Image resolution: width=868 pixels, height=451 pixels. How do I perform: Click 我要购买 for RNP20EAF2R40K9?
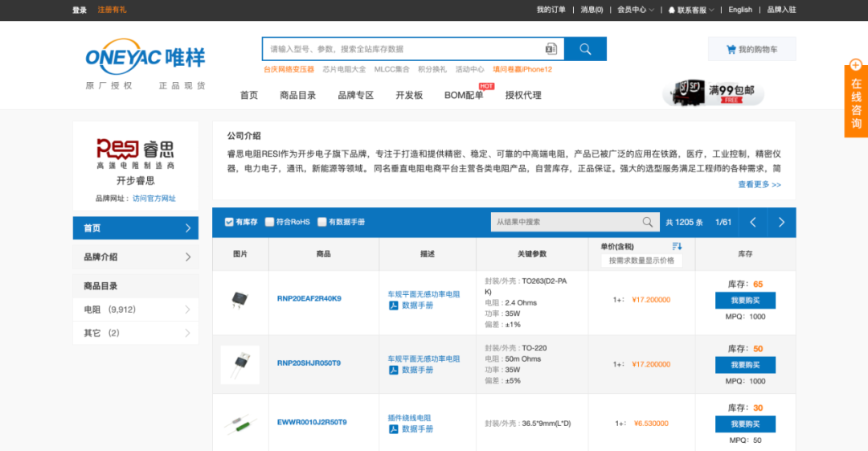click(745, 301)
